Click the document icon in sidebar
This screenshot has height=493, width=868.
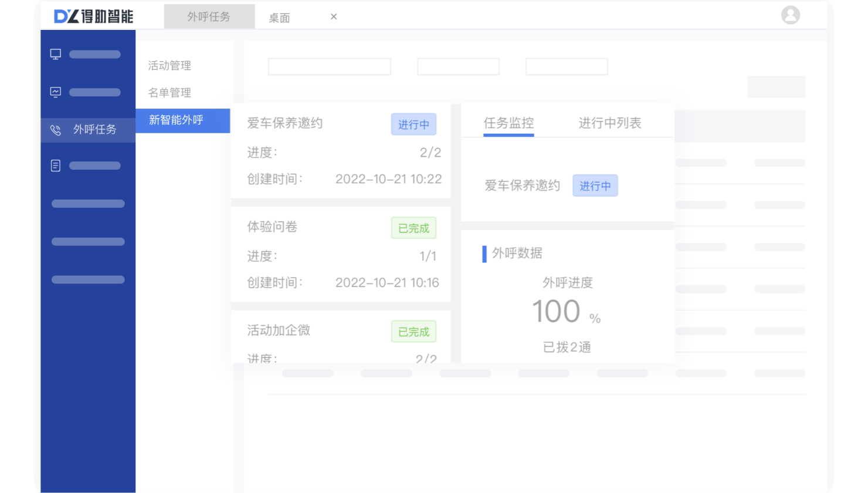[x=56, y=166]
